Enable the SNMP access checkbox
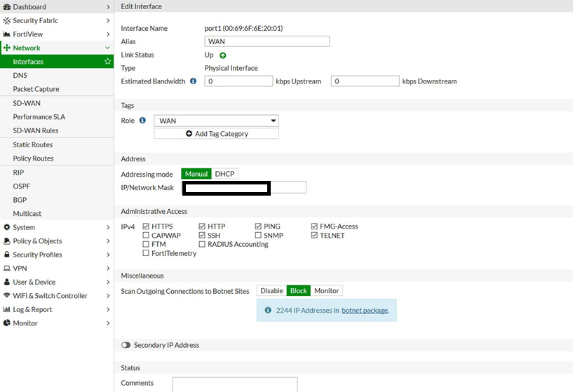 [258, 236]
